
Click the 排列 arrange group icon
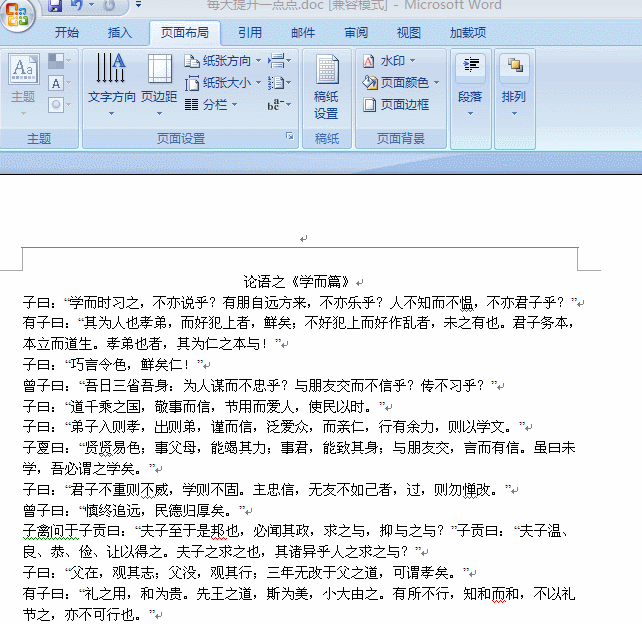point(514,67)
